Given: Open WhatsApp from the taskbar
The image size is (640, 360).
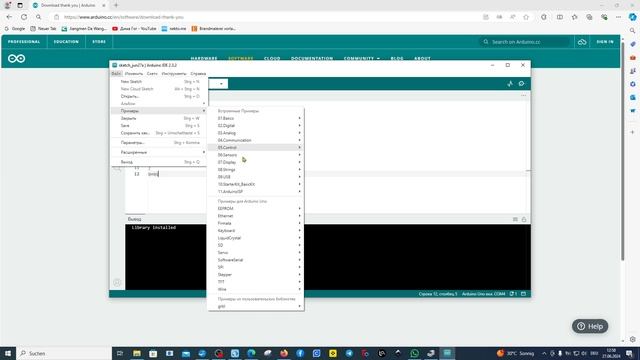Looking at the screenshot, I should [x=414, y=353].
